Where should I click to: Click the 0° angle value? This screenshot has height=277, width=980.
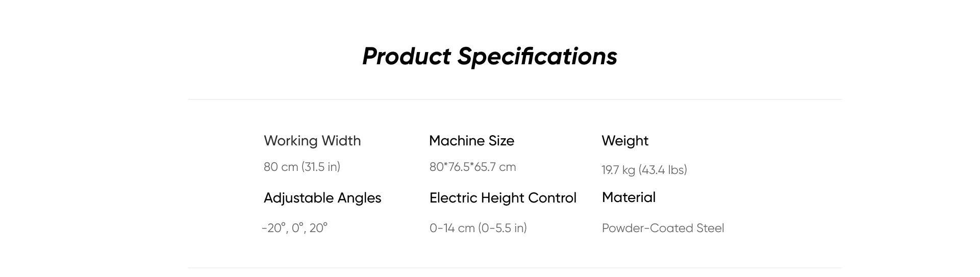coord(297,228)
